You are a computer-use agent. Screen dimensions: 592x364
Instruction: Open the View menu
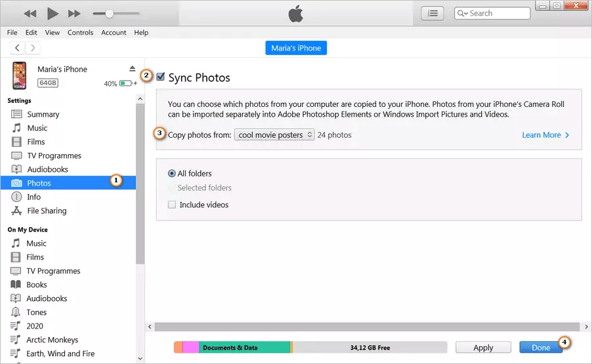click(52, 32)
